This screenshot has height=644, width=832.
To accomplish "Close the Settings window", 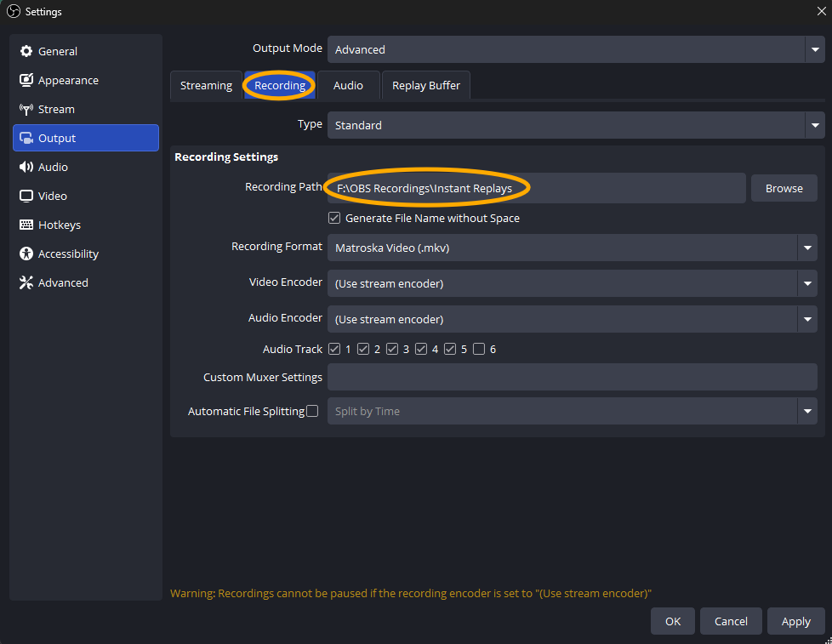I will (x=821, y=11).
